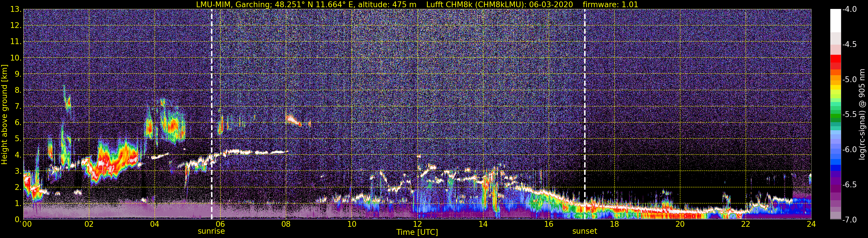The width and height of the screenshot is (868, 238).
Task: Click the '13.' height tick label
Action: 16,10
